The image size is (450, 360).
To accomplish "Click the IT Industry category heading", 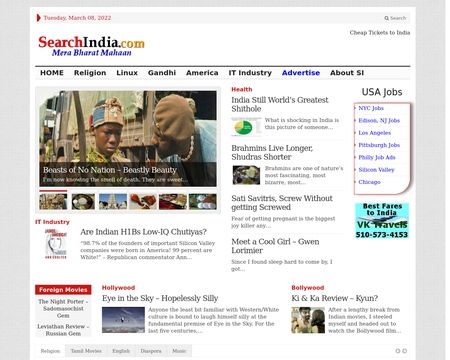I will coord(52,222).
